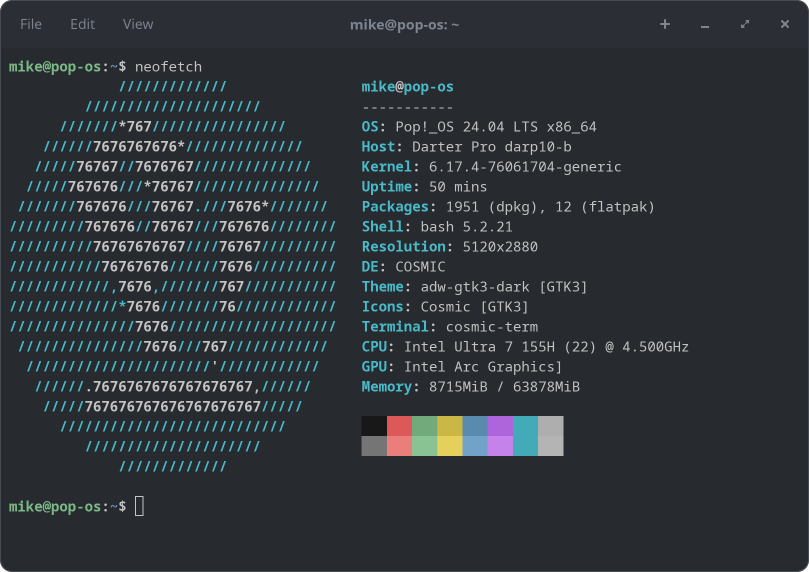Click the window title 'mike@pop-os: ~'
Screen dimensions: 809x572
click(x=404, y=25)
